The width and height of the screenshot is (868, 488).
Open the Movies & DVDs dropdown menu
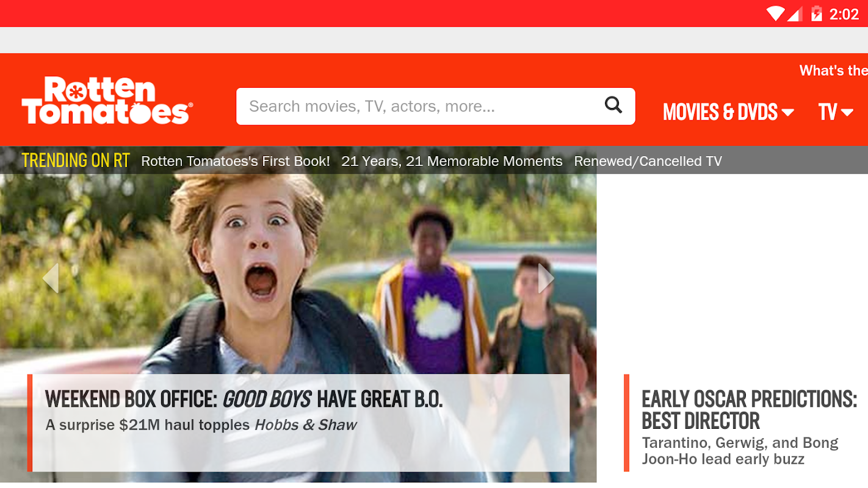coord(728,112)
